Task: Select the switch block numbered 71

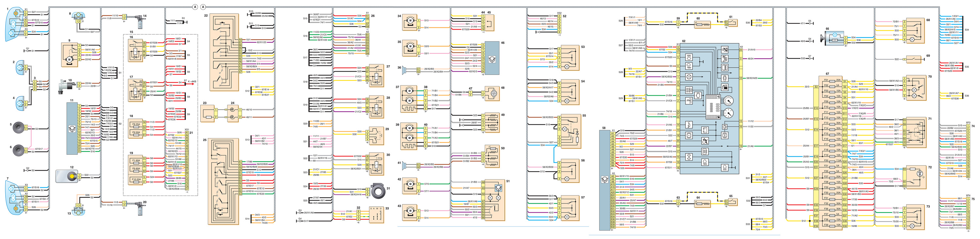Action: coord(917,133)
